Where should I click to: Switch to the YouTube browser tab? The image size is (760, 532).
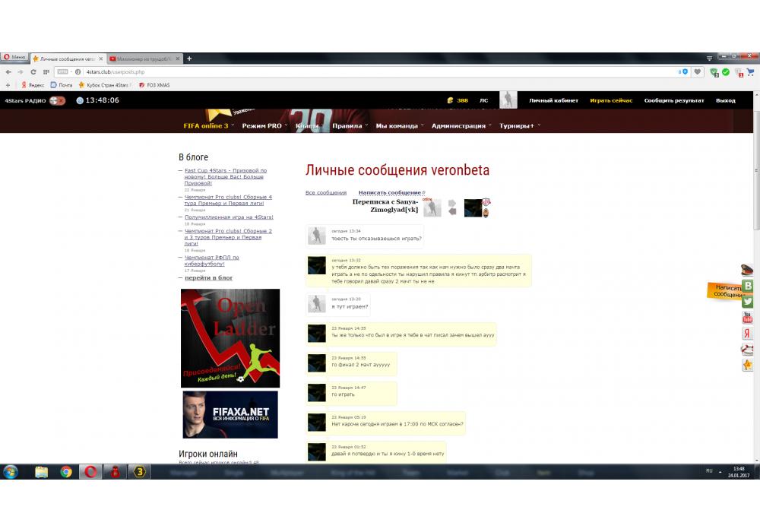(x=143, y=59)
